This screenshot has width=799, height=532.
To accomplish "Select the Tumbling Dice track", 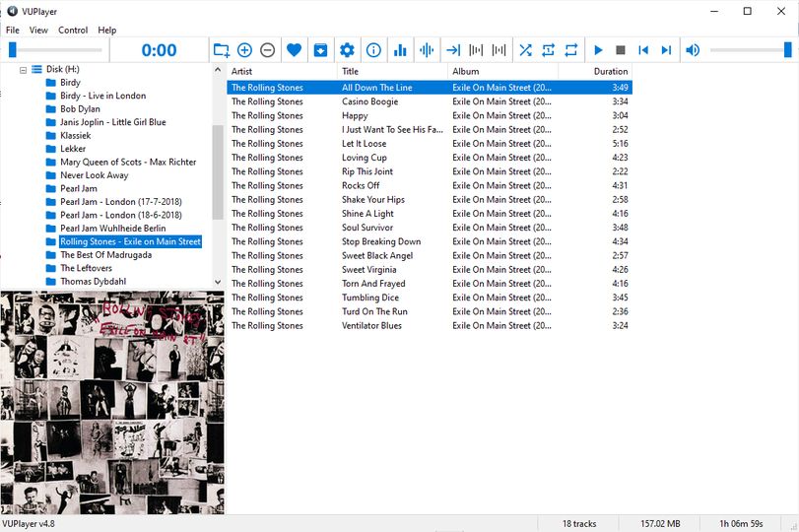I will point(430,298).
